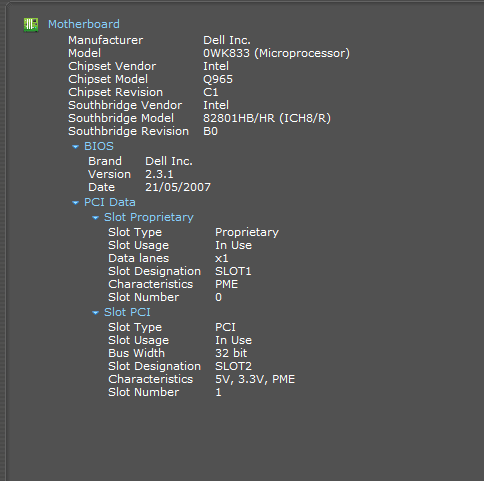Collapse the Slot PCI arrow
Viewport: 484px width, 481px height.
coord(96,313)
